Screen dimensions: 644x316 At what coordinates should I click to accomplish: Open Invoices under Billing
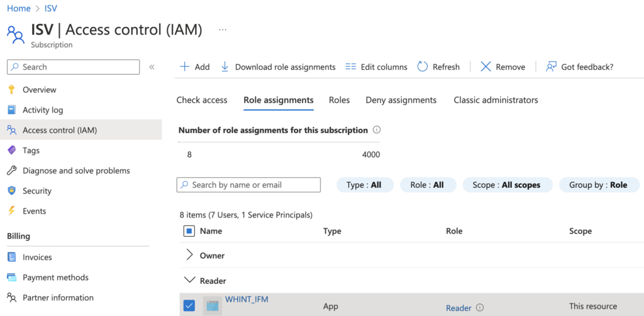tap(37, 258)
